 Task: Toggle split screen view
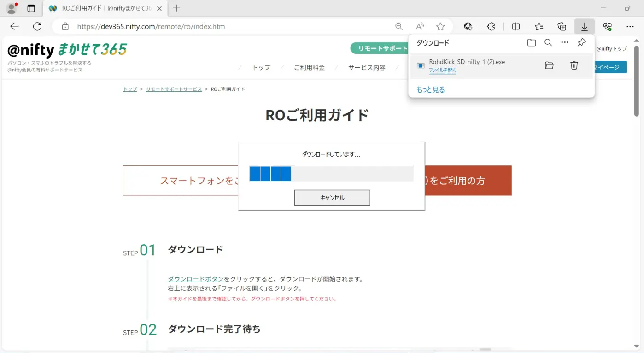(x=516, y=26)
